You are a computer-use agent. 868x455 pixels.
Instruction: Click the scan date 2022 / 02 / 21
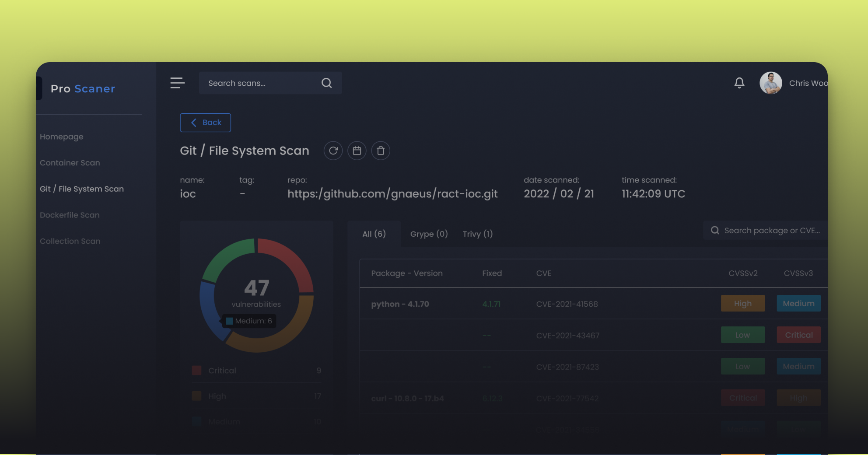[559, 194]
